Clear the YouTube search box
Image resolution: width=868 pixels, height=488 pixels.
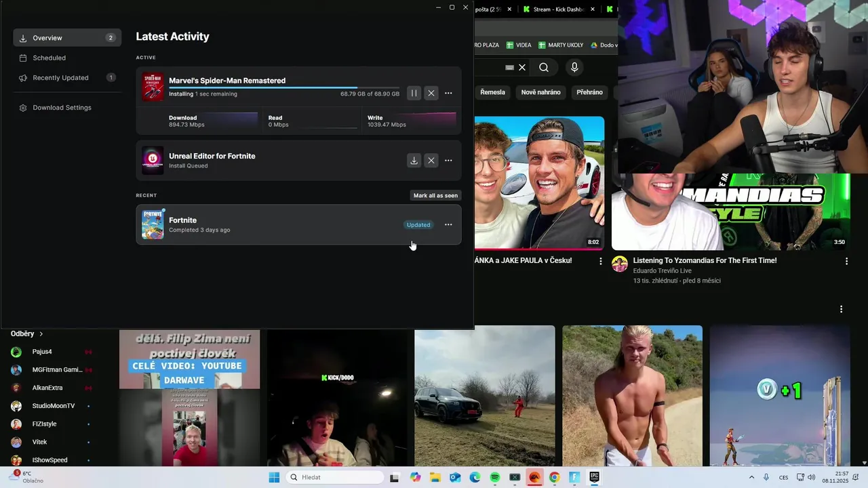(x=522, y=67)
